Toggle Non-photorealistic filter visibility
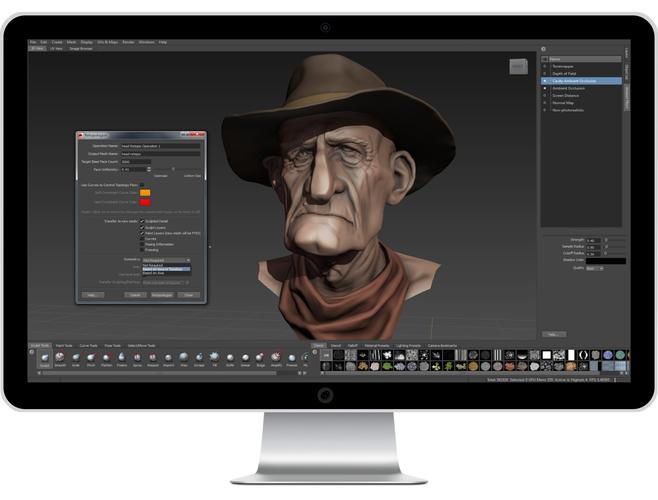The width and height of the screenshot is (658, 500). 545,110
